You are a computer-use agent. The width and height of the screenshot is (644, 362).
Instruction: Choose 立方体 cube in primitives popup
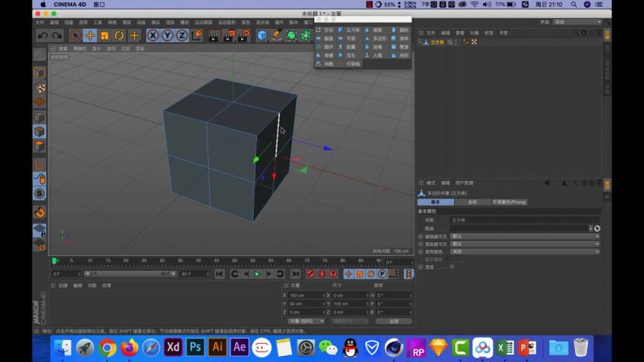pyautogui.click(x=349, y=30)
